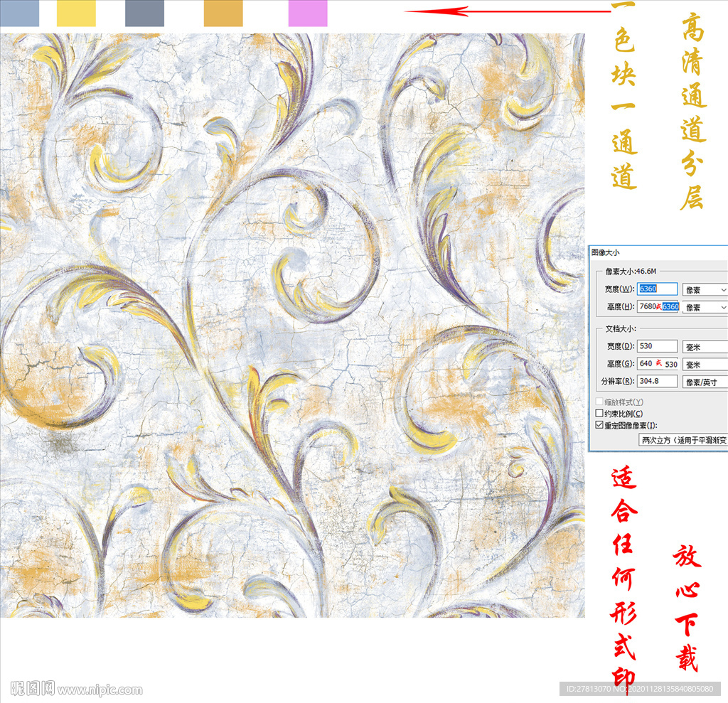
Task: Open the 像素/英寸 resolution unit dropdown
Action: pos(705,382)
